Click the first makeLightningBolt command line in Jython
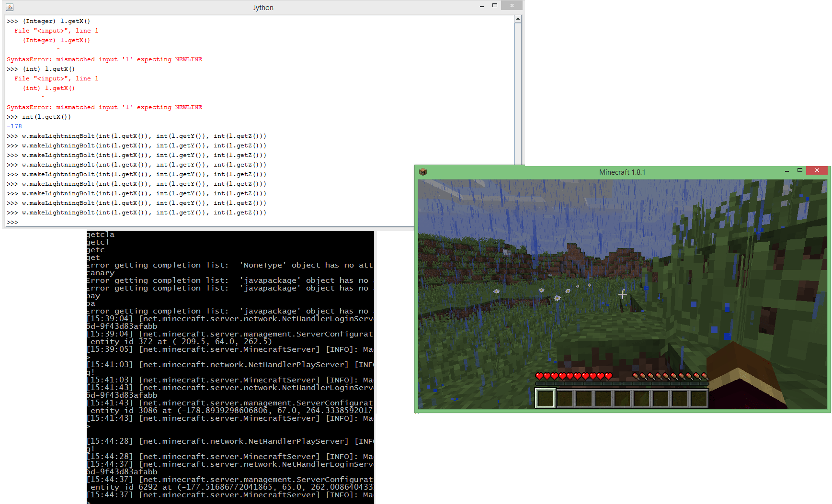This screenshot has height=504, width=832. 137,136
